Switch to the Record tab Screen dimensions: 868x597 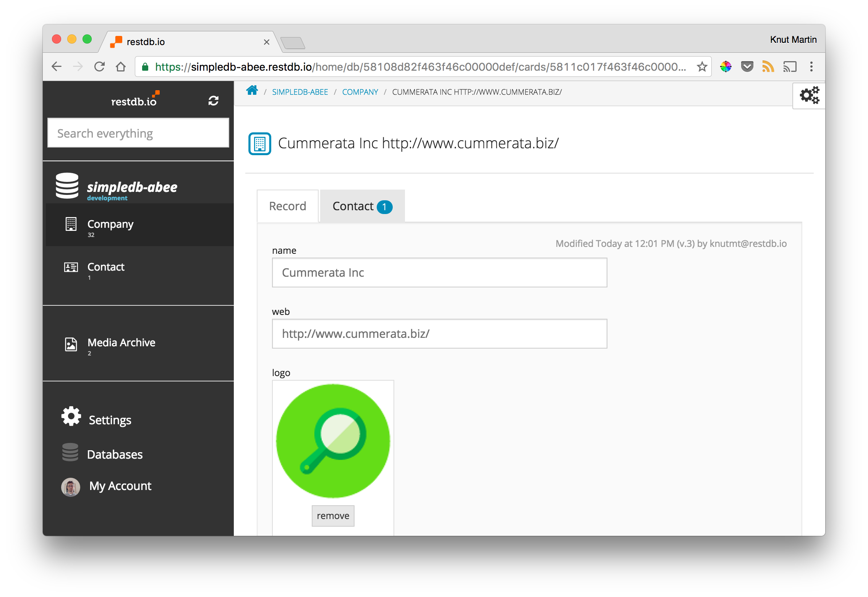coord(287,206)
